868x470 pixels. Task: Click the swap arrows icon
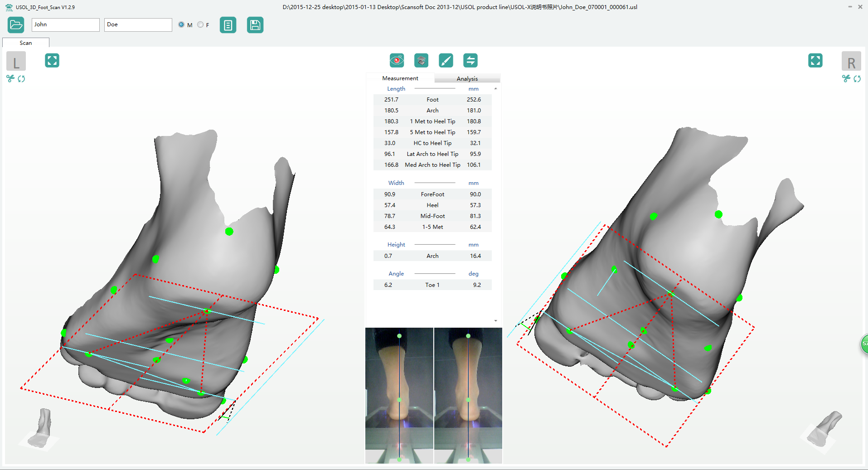point(470,60)
